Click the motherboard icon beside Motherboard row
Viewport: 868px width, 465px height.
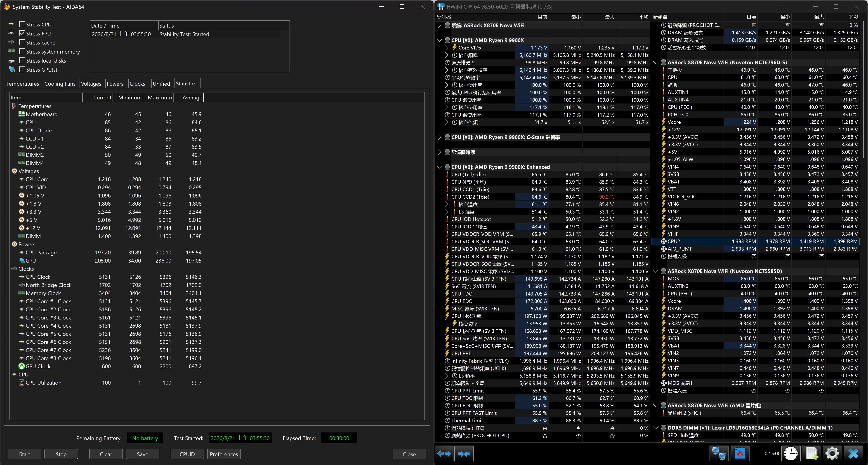(x=21, y=114)
